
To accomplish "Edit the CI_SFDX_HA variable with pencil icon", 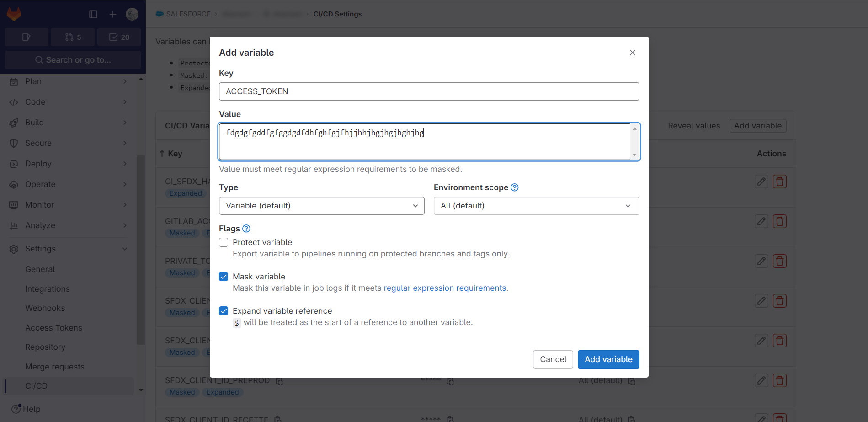I will tap(761, 182).
